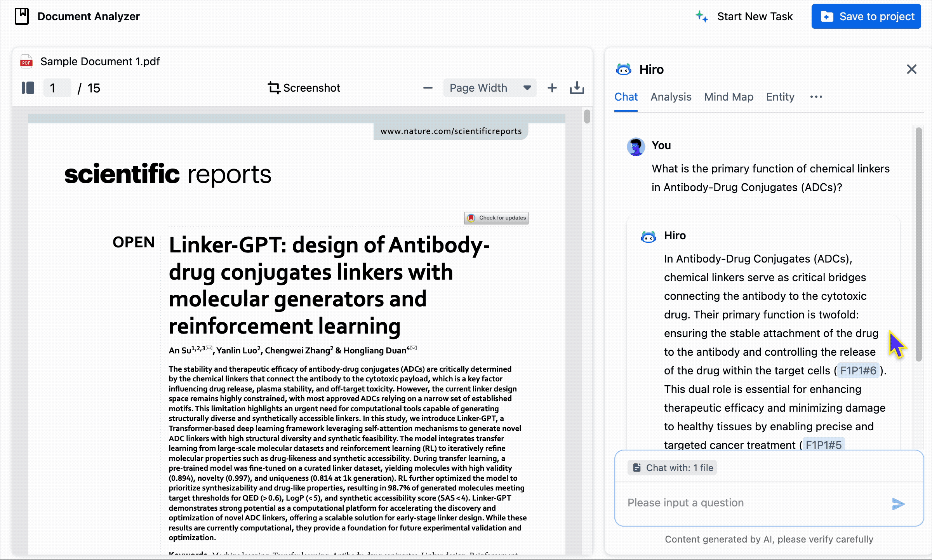The width and height of the screenshot is (932, 560).
Task: Click the page number input field
Action: point(57,88)
